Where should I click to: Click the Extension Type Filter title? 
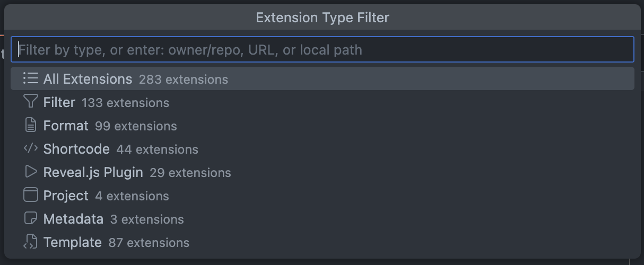click(322, 17)
